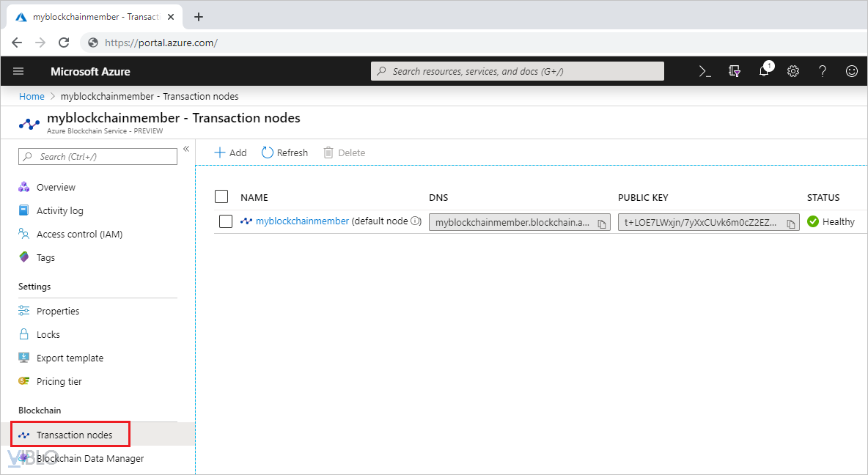868x475 pixels.
Task: Click the DNS column header
Action: [x=438, y=198]
